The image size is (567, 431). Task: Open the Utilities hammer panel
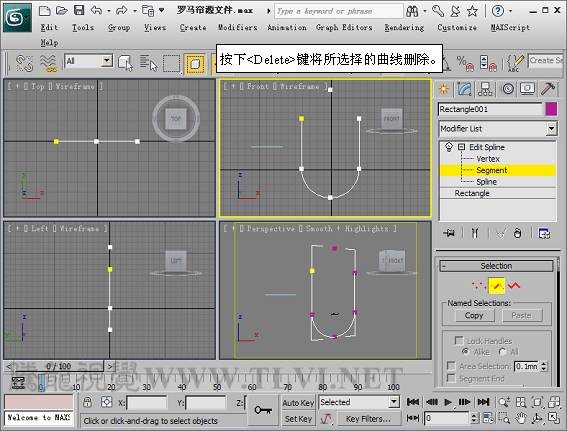[x=548, y=89]
